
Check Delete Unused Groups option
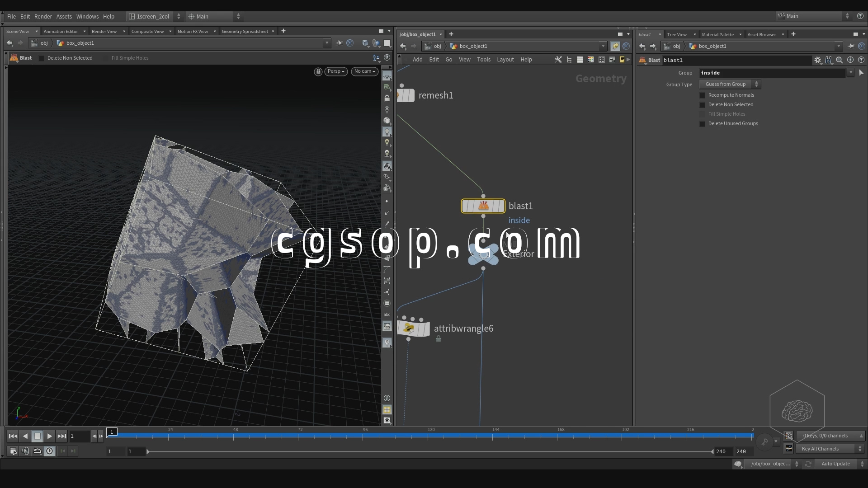702,124
